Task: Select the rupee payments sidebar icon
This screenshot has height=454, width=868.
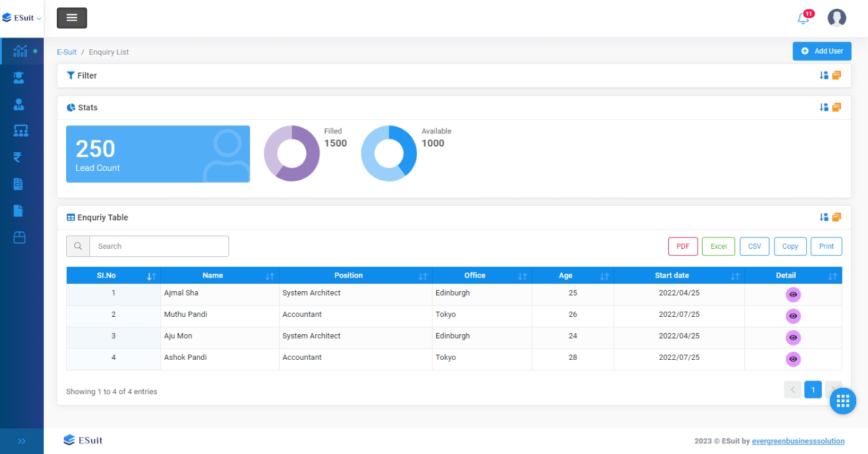Action: coord(18,157)
